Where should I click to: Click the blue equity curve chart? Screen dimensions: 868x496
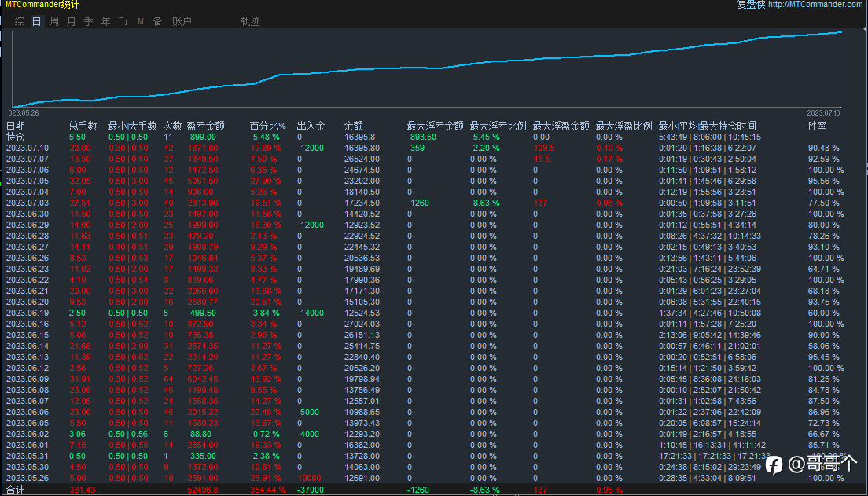coord(426,68)
